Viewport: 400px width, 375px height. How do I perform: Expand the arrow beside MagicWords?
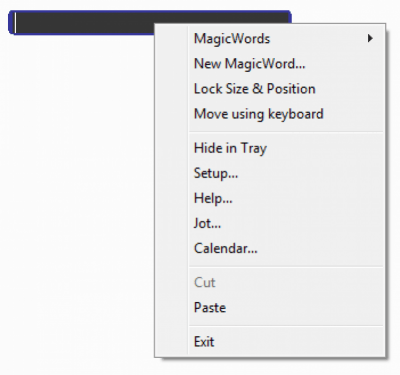(x=370, y=38)
